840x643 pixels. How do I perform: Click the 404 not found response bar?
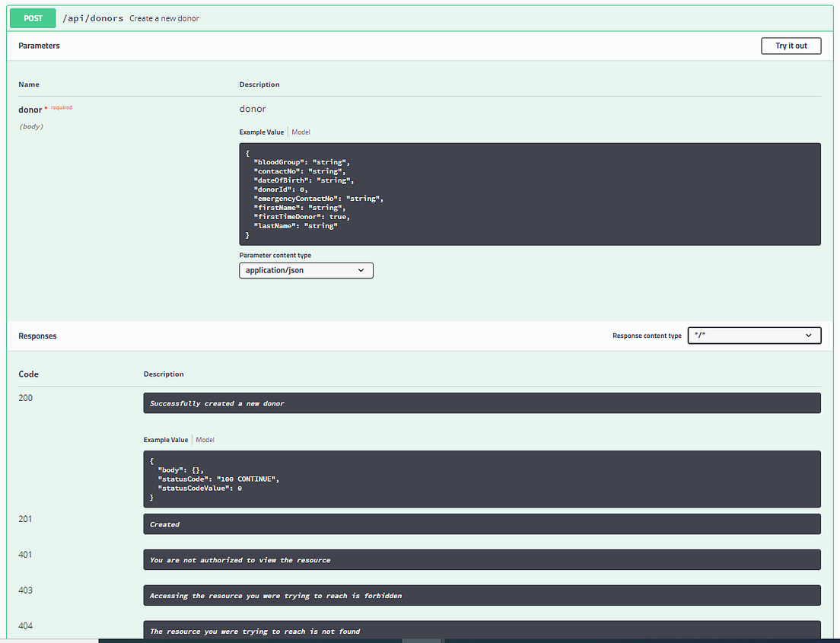[x=482, y=631]
